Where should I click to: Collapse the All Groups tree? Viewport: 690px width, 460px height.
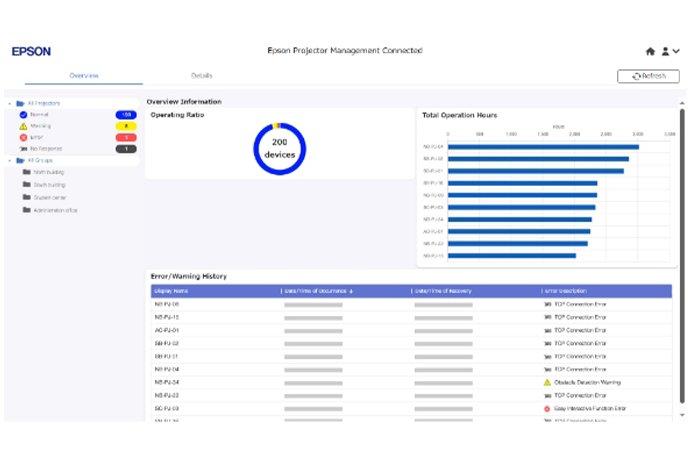[x=9, y=160]
